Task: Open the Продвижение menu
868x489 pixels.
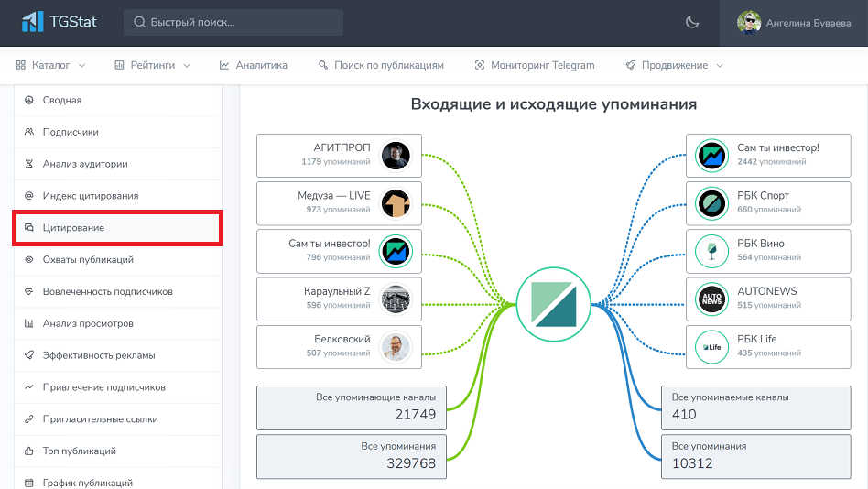Action: pyautogui.click(x=674, y=65)
